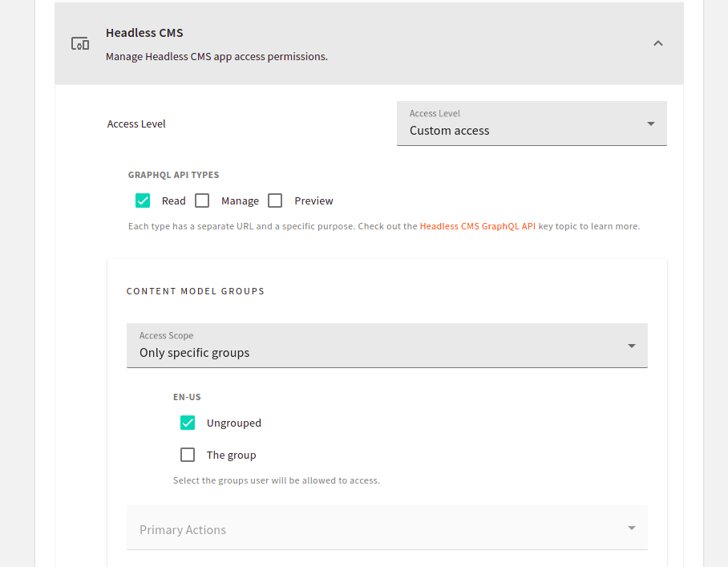Check the checkbox for The group

pos(188,454)
